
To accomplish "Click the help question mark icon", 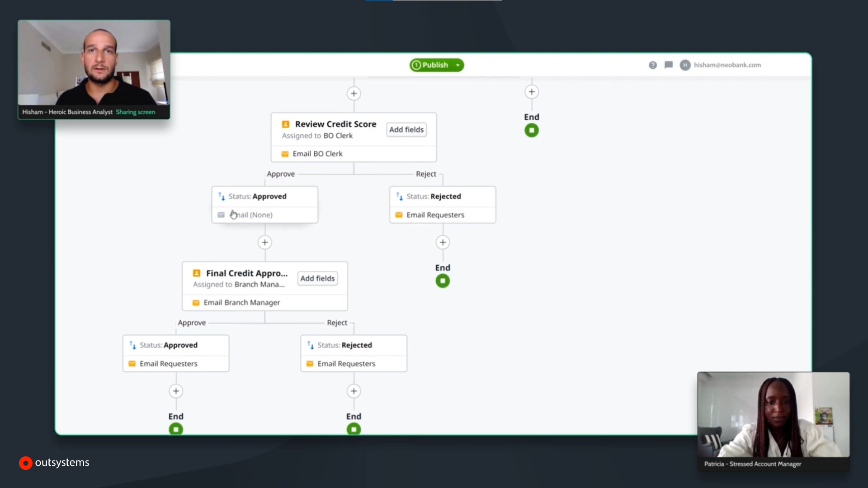I will (x=653, y=65).
